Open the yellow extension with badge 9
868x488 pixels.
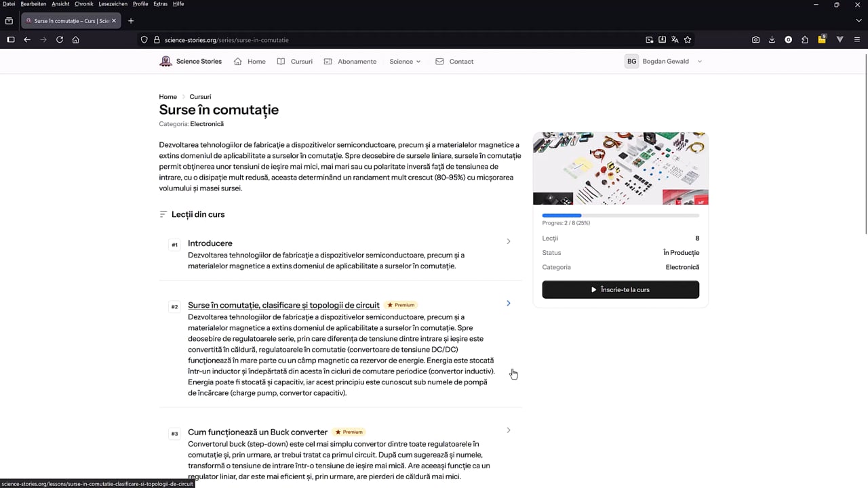click(x=822, y=39)
